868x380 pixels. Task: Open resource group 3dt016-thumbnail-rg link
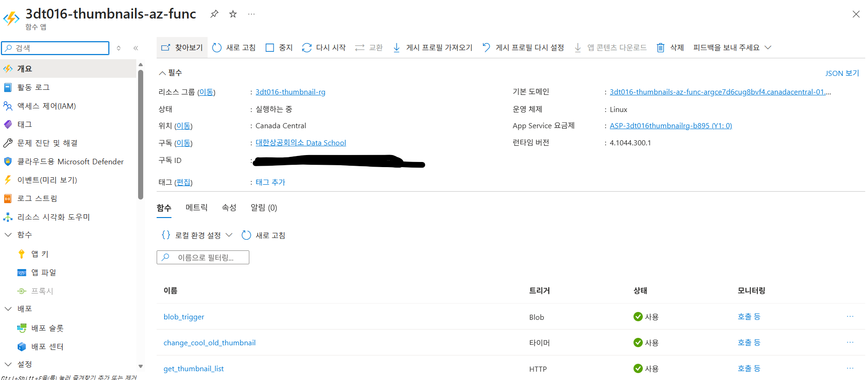coord(291,92)
